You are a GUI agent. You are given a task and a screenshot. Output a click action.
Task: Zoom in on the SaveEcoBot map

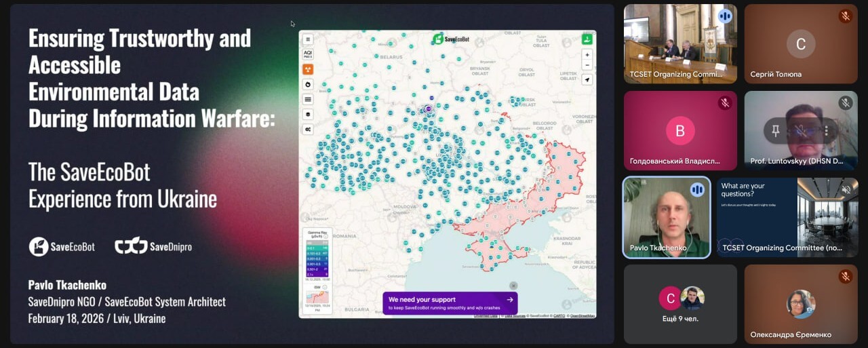(x=587, y=54)
